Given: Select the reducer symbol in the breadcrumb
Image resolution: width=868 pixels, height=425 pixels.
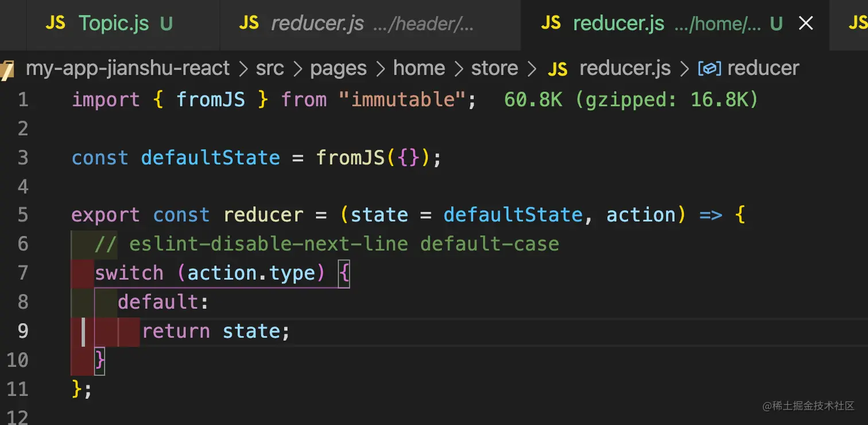Looking at the screenshot, I should point(763,68).
